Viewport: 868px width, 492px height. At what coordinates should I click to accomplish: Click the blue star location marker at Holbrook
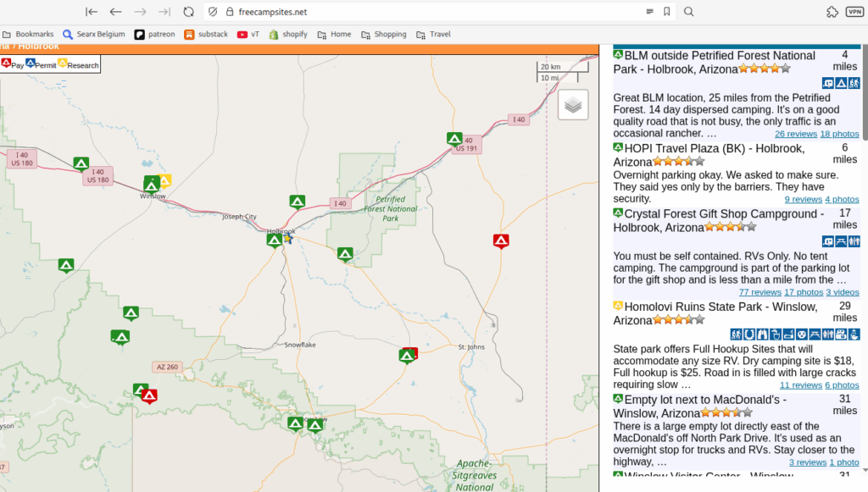coord(288,238)
